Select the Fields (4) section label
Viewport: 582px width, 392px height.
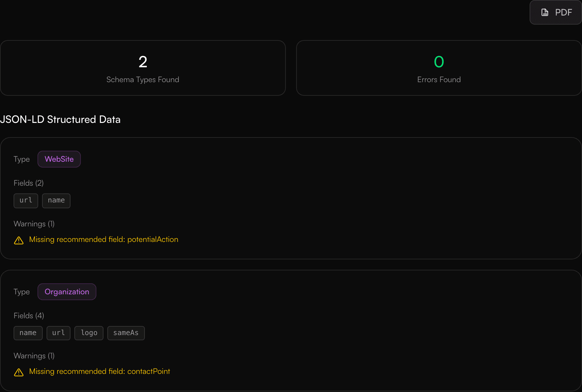(x=29, y=315)
